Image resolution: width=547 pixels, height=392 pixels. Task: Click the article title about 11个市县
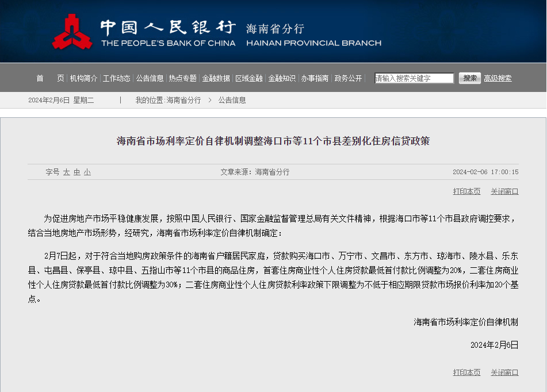pyautogui.click(x=273, y=141)
